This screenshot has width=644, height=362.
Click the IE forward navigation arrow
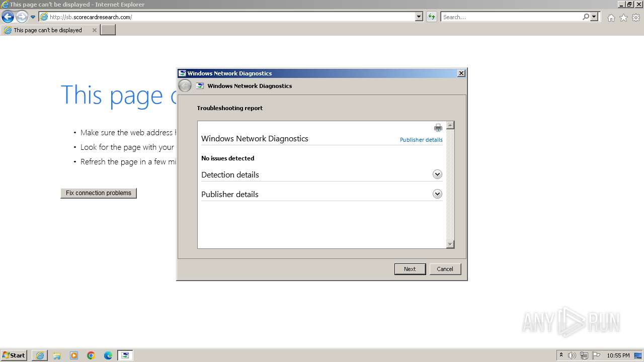(x=22, y=17)
